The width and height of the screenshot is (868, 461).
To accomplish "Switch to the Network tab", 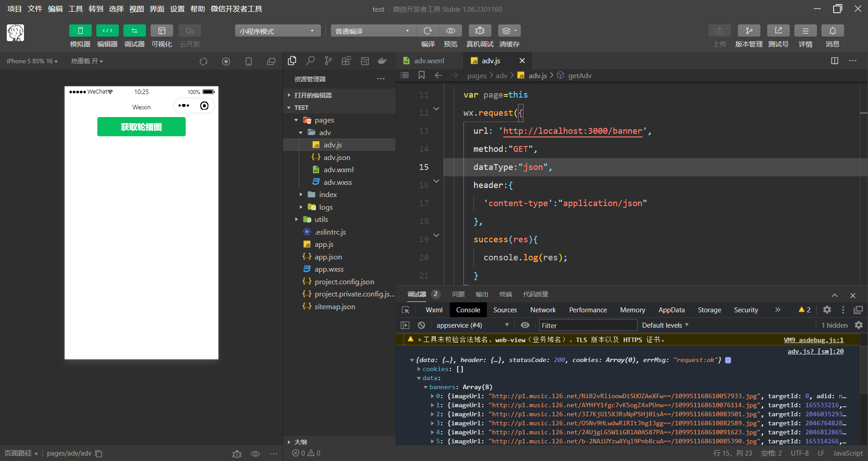I will point(543,310).
